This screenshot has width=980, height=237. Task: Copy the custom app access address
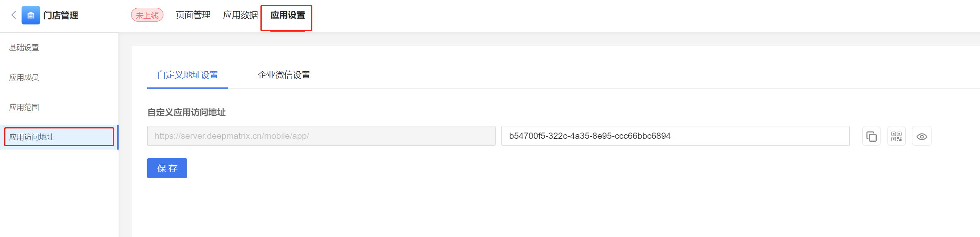[871, 136]
